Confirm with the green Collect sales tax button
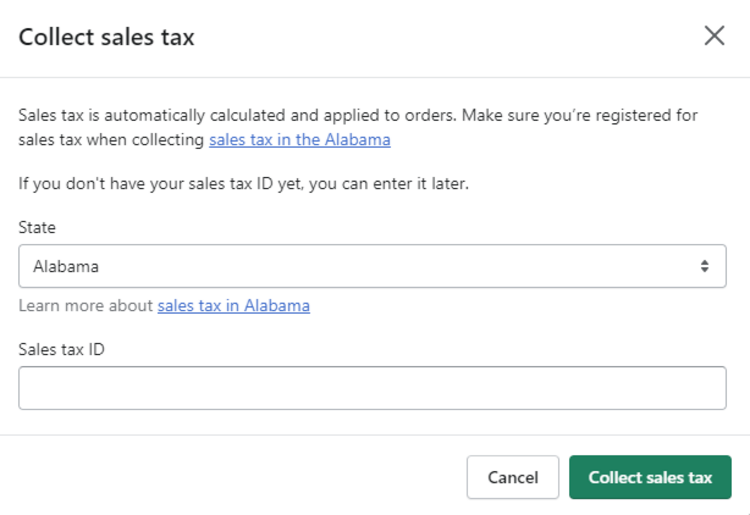750x515 pixels. (650, 477)
